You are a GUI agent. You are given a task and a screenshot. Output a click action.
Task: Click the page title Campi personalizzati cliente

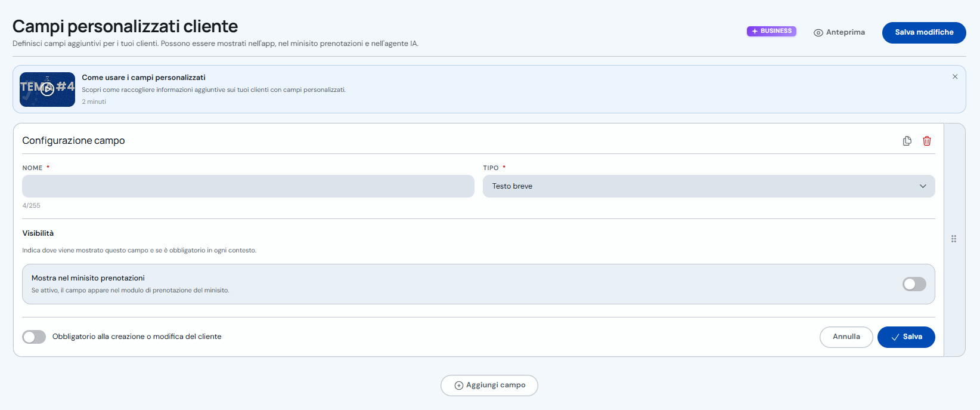click(x=125, y=26)
